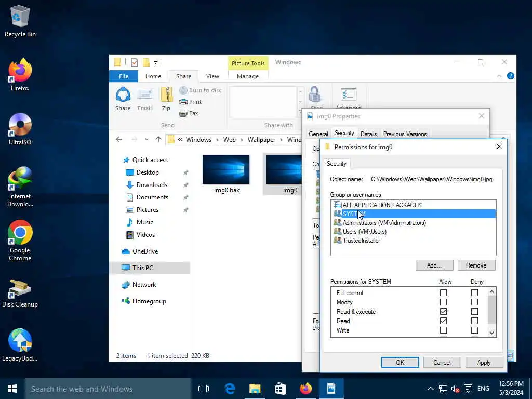Tick Deny for Read & execute

474,312
